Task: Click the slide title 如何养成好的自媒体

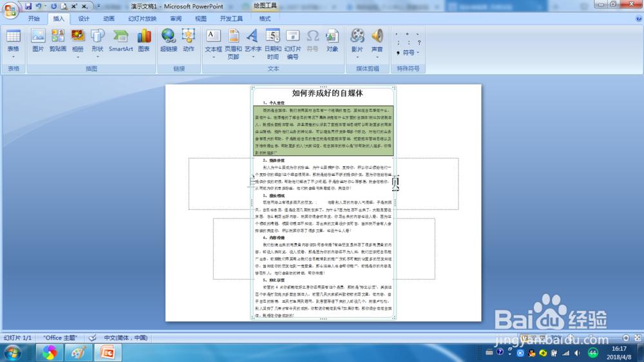Action: tap(327, 93)
